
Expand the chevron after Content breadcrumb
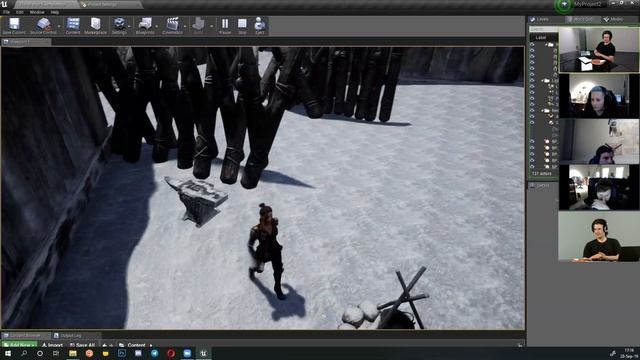click(x=151, y=345)
